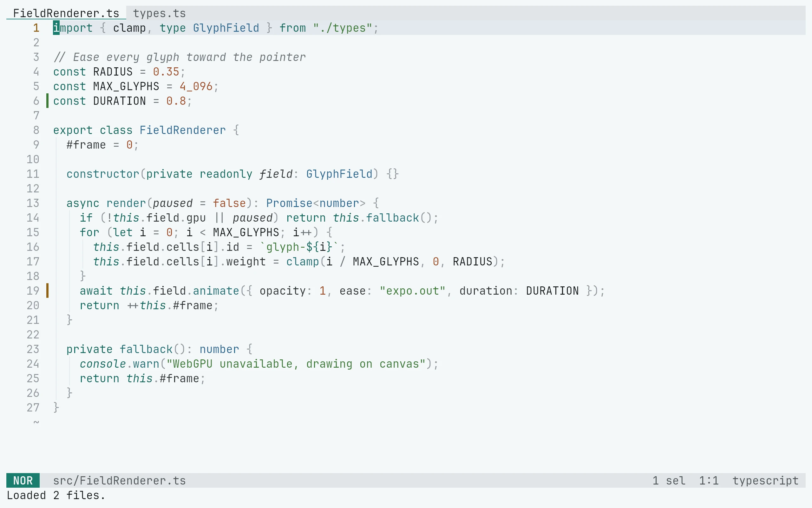The width and height of the screenshot is (812, 508).
Task: Click the clamp function call on line 17
Action: coord(302,261)
